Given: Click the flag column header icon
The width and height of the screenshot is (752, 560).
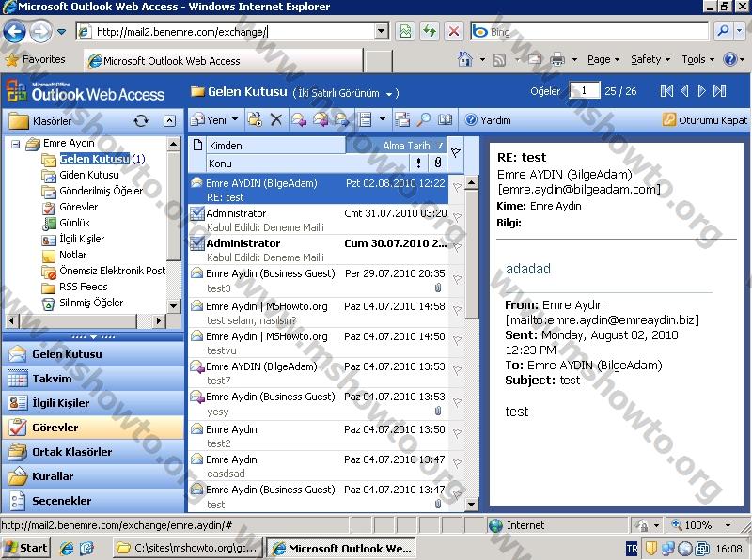Looking at the screenshot, I should 456,153.
